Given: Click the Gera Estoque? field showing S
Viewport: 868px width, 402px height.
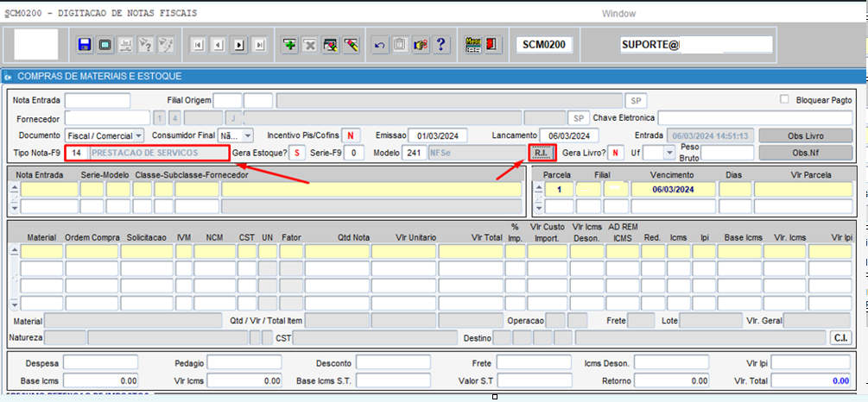Looking at the screenshot, I should [297, 153].
